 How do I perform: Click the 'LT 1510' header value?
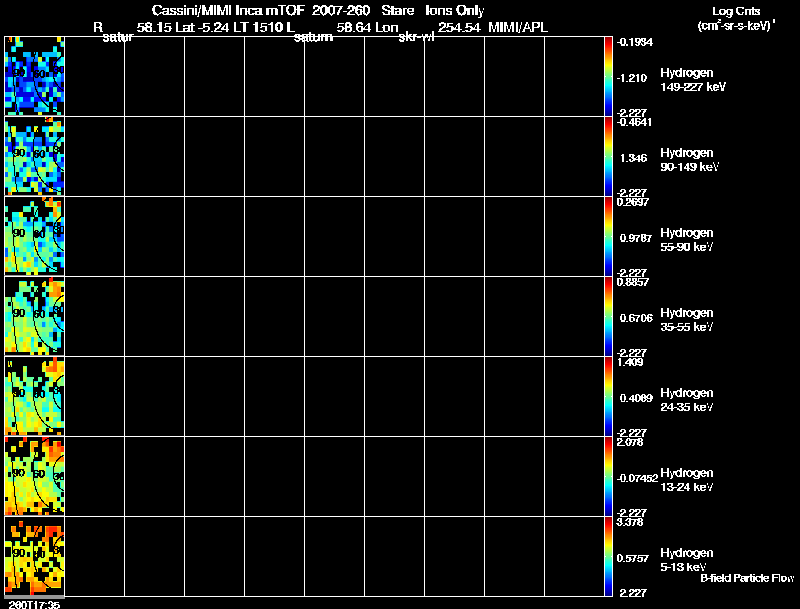click(x=256, y=28)
